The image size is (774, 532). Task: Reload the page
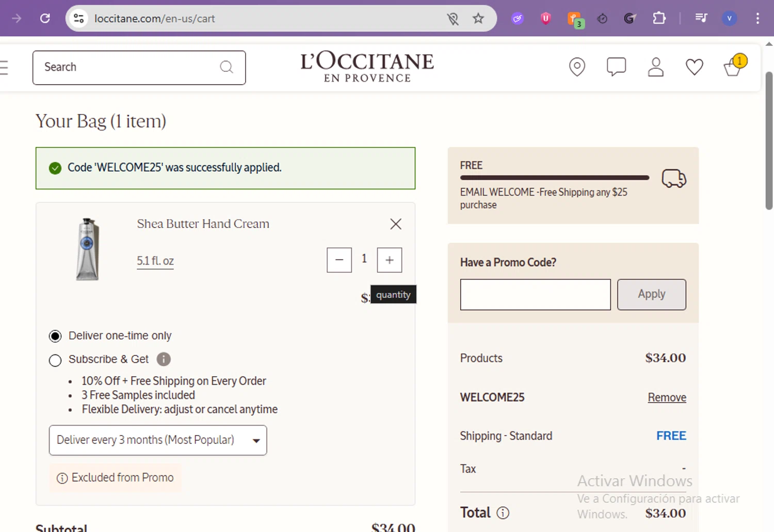pos(45,19)
